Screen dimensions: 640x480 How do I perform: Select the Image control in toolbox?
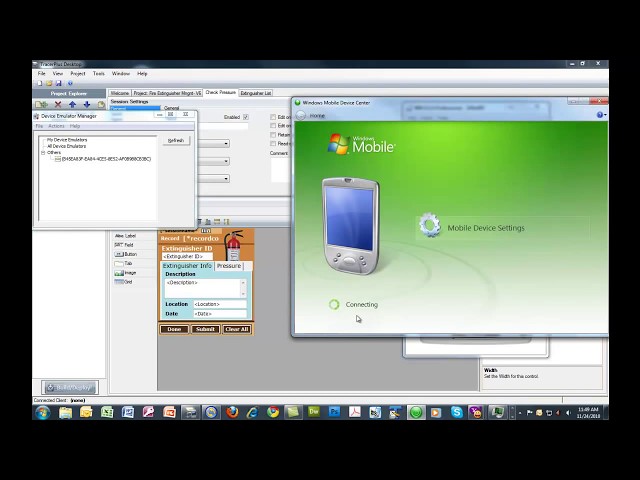point(125,273)
